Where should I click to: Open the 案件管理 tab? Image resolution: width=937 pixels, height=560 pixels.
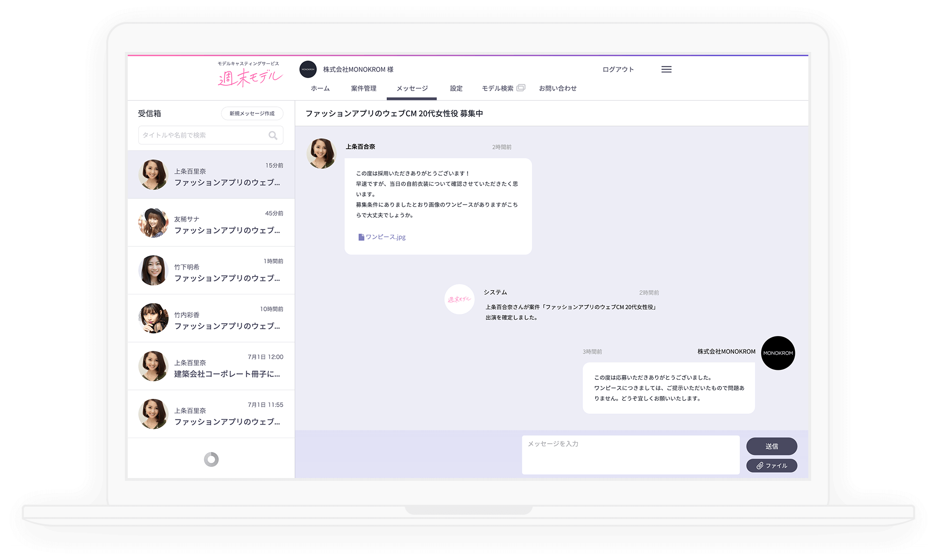coord(364,89)
